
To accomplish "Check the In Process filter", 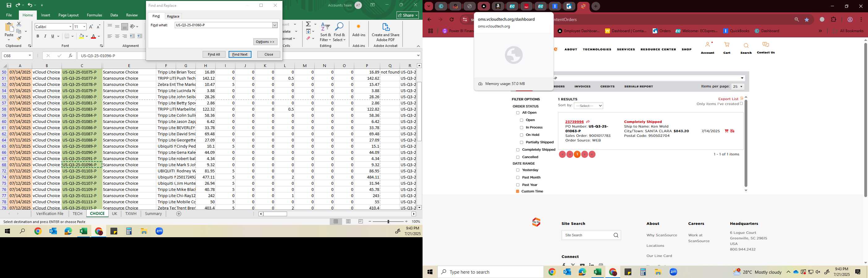I will point(522,128).
